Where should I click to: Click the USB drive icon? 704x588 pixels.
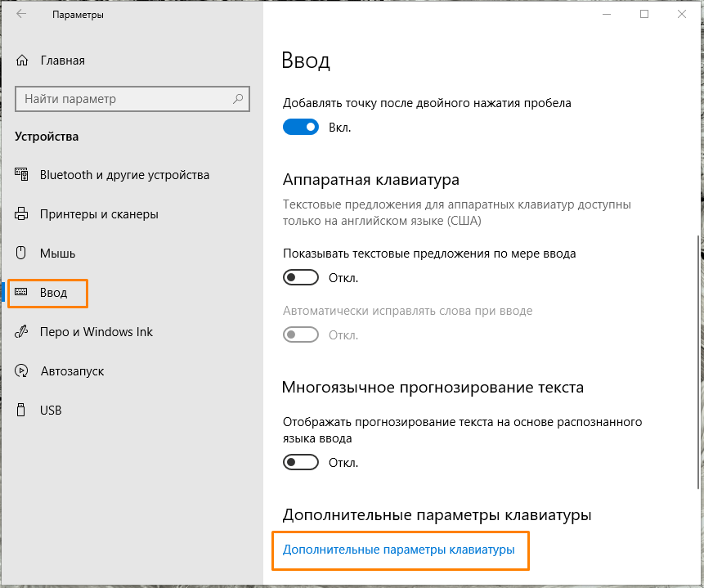point(22,411)
